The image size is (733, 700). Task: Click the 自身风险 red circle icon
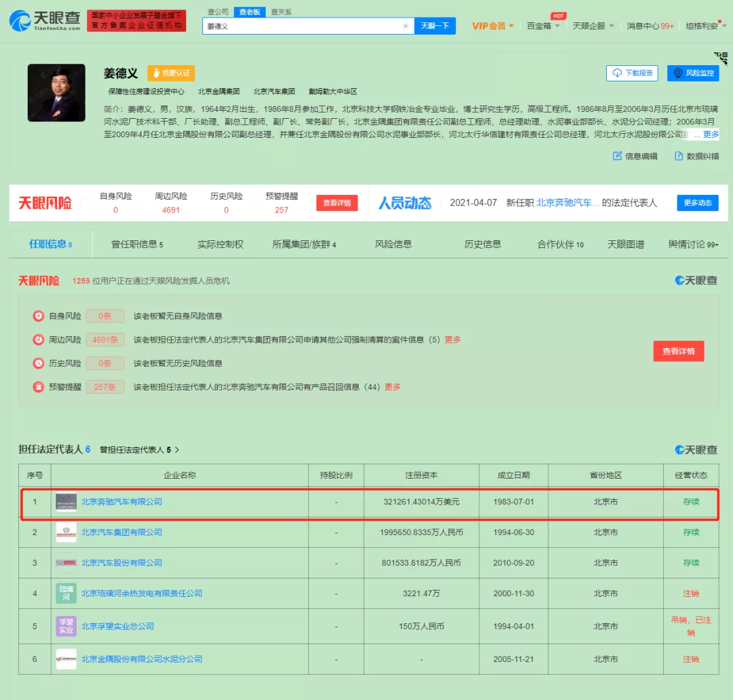(38, 316)
